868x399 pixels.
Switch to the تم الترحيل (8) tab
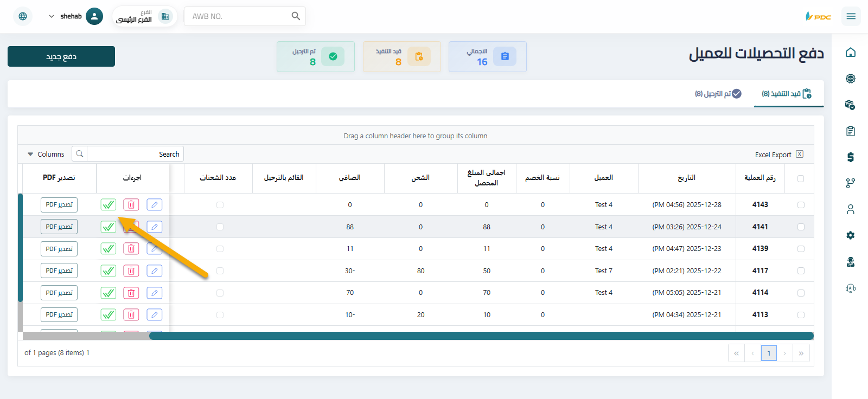pyautogui.click(x=718, y=94)
